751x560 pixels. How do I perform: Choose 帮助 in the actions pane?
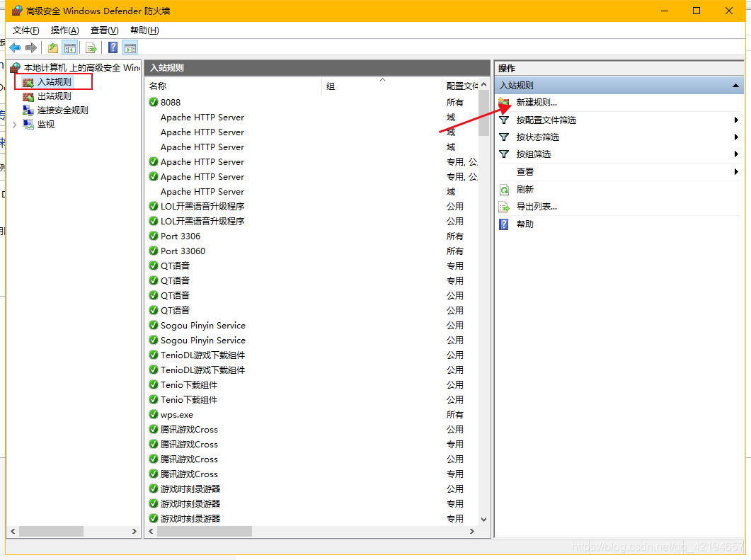click(525, 224)
